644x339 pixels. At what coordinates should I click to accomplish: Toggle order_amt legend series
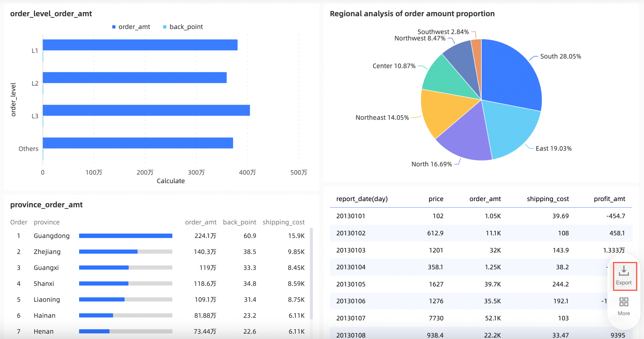(x=131, y=27)
